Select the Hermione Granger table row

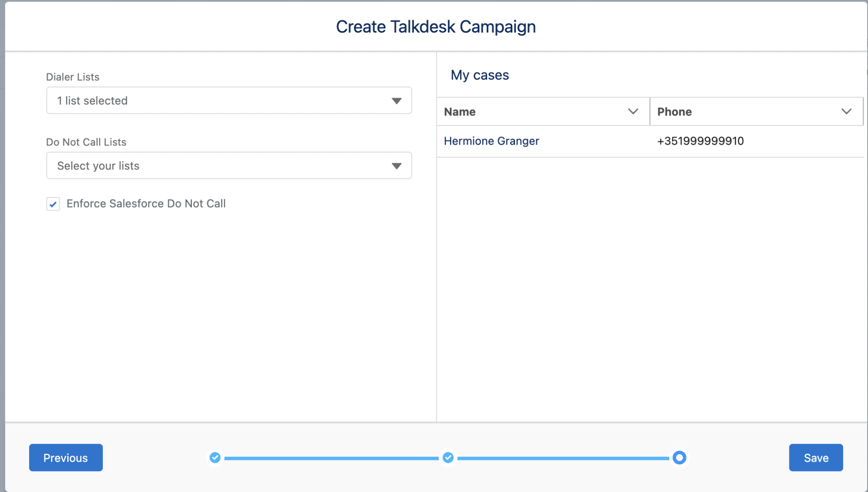608,141
